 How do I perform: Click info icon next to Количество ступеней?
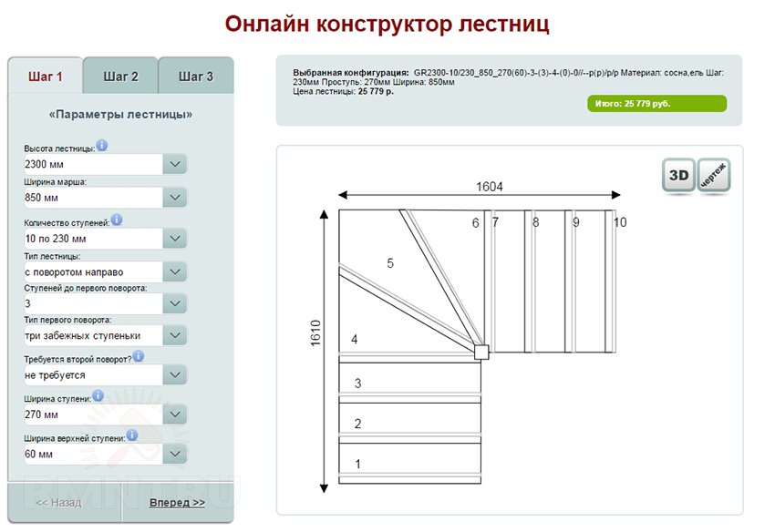pos(117,220)
